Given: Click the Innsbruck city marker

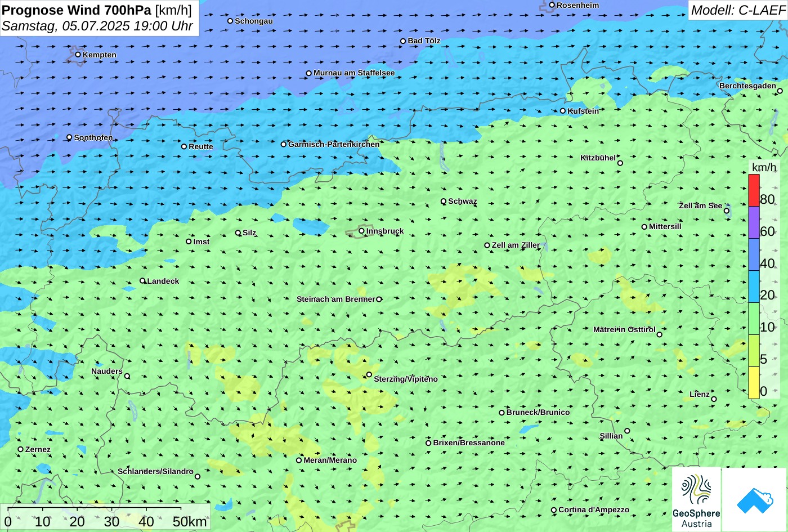Looking at the screenshot, I should tap(361, 231).
